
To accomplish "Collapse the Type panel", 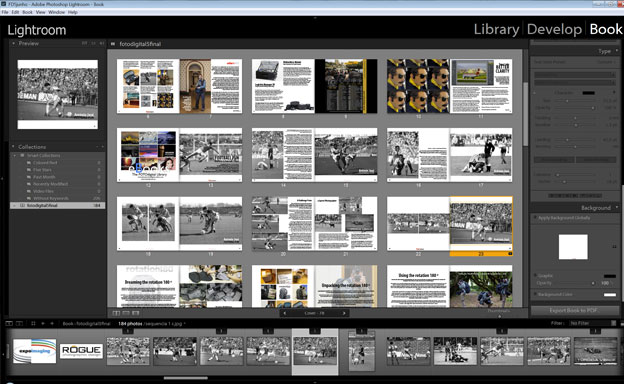I will click(617, 51).
